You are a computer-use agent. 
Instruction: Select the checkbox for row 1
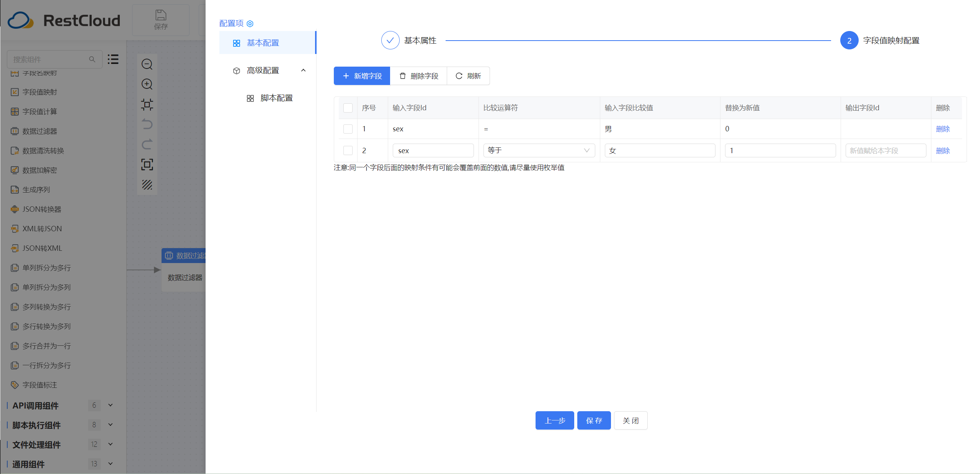tap(348, 129)
